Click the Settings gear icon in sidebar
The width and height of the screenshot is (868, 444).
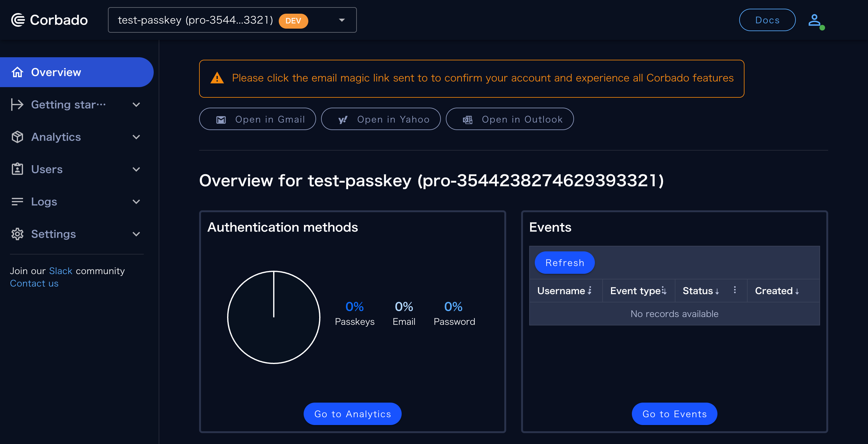tap(17, 234)
